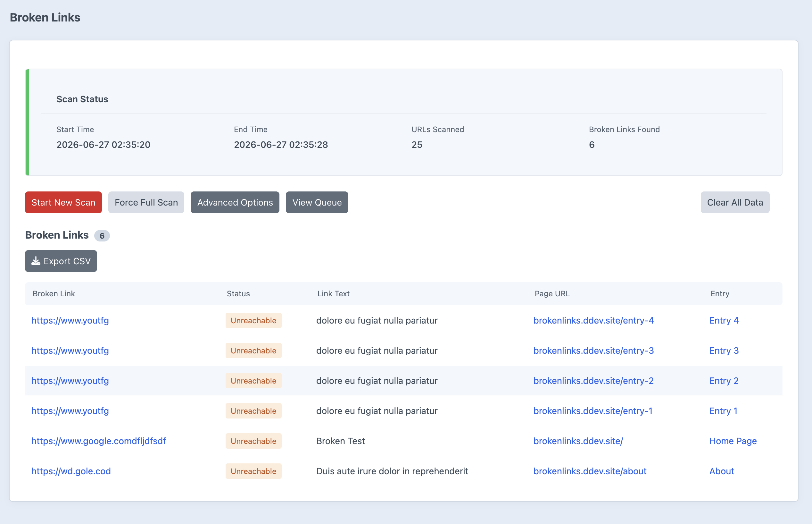Click the download icon on Export CSV

pos(36,261)
